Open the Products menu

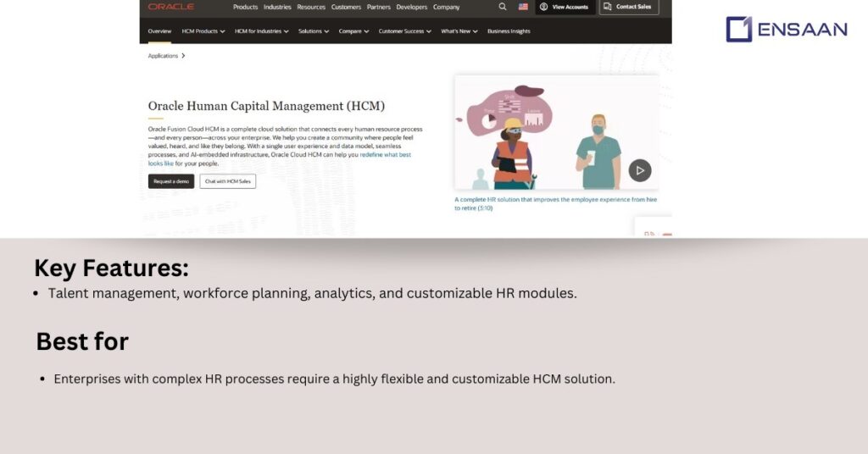point(245,7)
